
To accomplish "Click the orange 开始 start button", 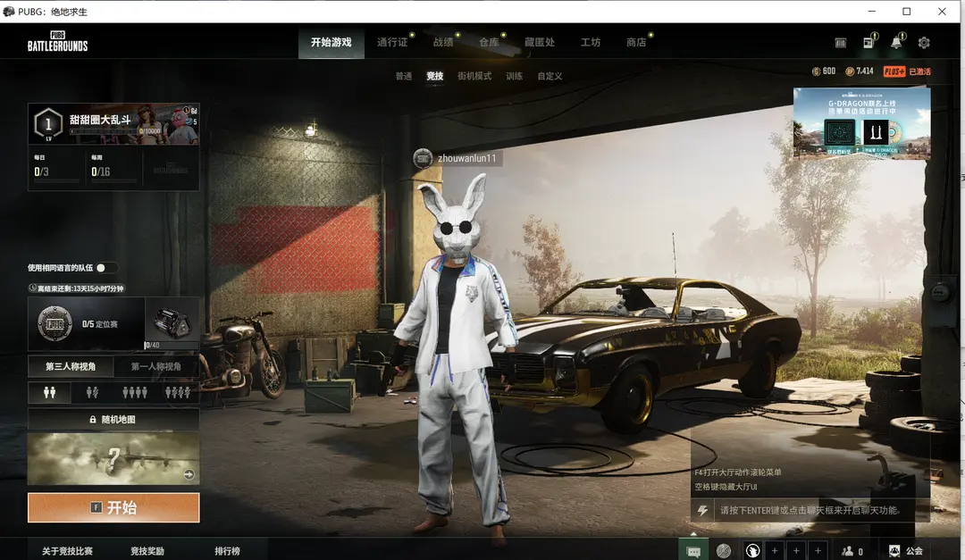I will point(113,507).
